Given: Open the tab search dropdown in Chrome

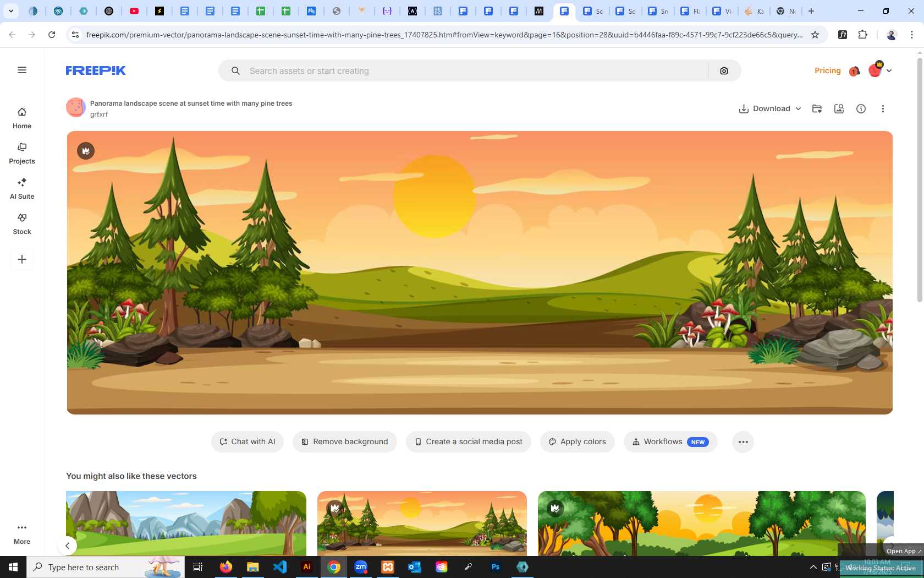Looking at the screenshot, I should point(10,11).
